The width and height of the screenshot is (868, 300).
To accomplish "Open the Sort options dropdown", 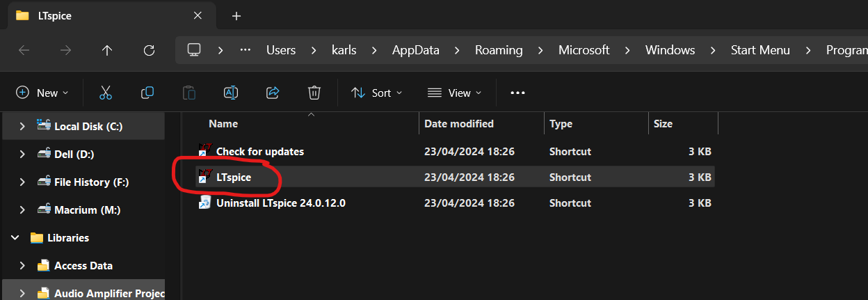I will [x=376, y=93].
